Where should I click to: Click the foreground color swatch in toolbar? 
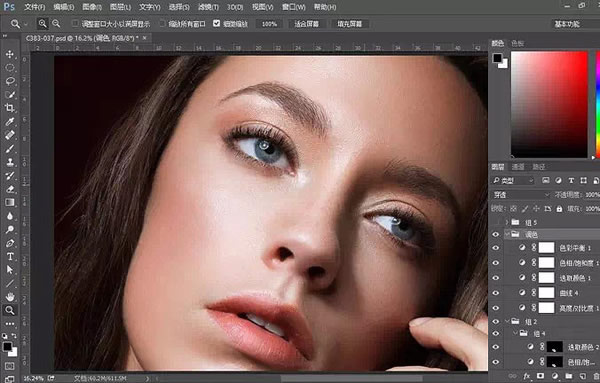[7, 346]
